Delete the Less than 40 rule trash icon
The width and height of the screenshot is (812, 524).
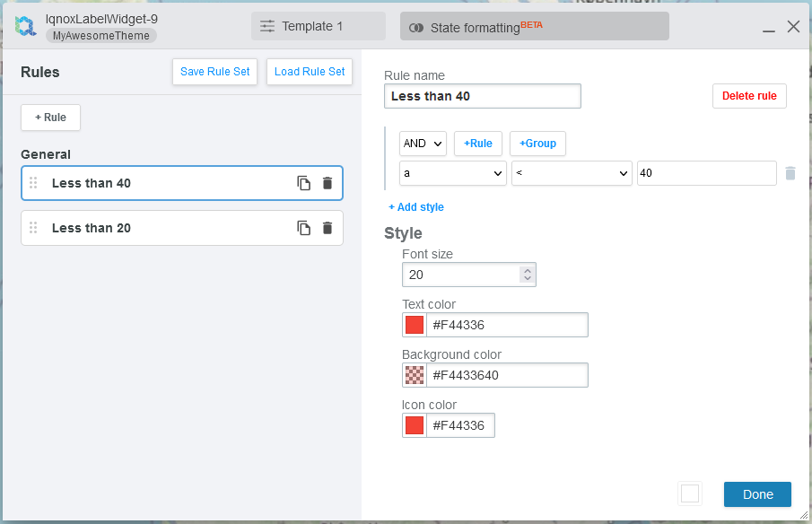327,182
